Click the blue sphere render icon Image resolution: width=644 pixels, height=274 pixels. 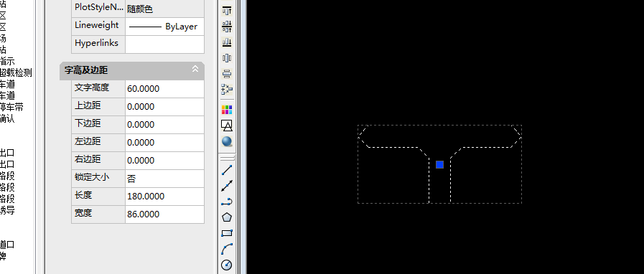coord(227,141)
